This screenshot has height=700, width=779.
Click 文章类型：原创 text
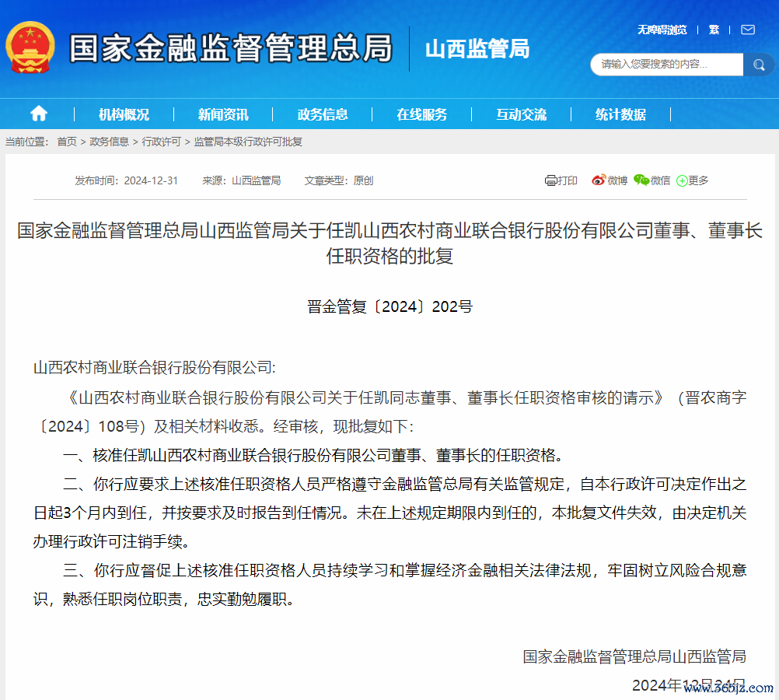coord(339,180)
